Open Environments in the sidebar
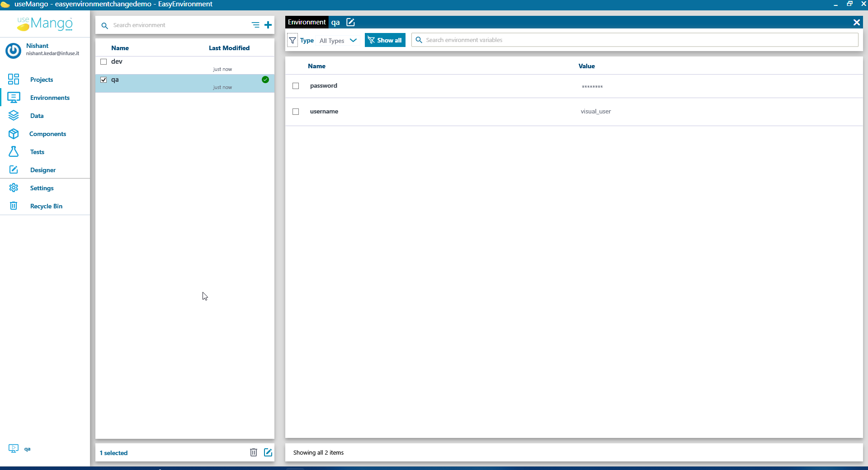Screen dimensions: 868x470 click(x=50, y=98)
